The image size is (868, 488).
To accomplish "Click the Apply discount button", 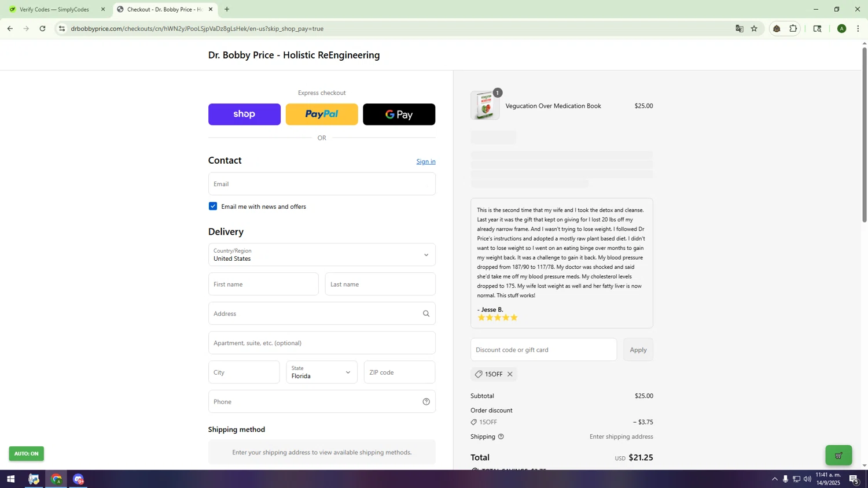I will coord(638,350).
